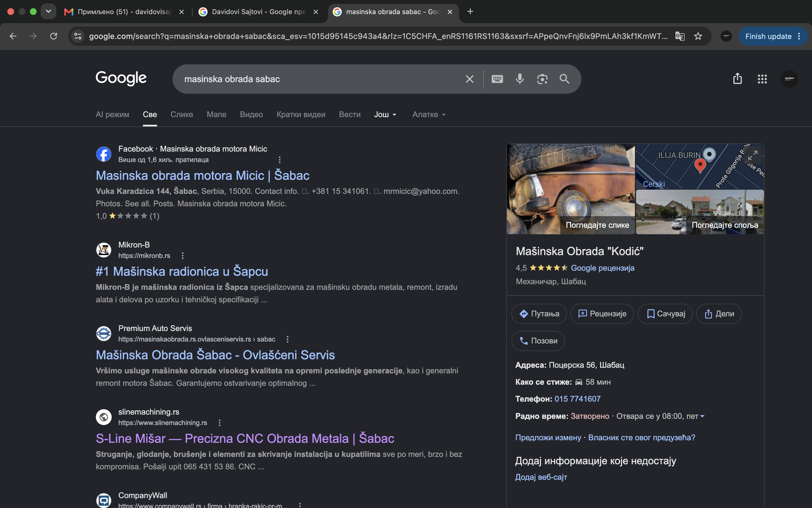Click phone number 015 7741607
The height and width of the screenshot is (508, 812).
coord(577,399)
